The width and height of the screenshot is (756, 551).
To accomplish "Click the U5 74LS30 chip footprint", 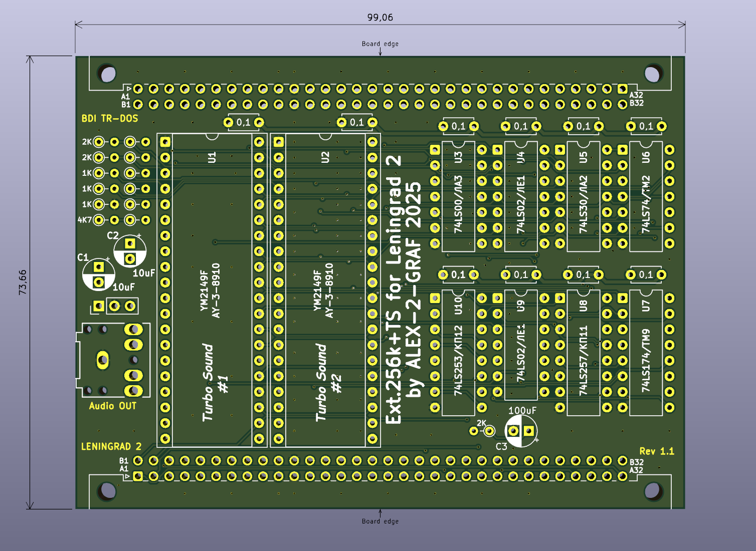I will [583, 196].
